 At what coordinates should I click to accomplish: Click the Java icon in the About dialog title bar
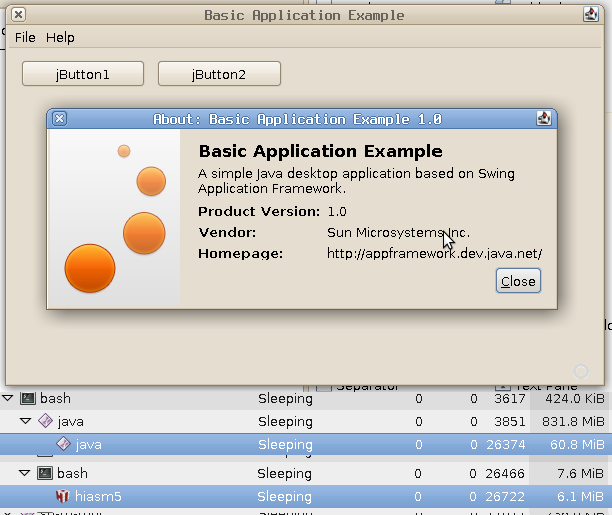pos(544,118)
